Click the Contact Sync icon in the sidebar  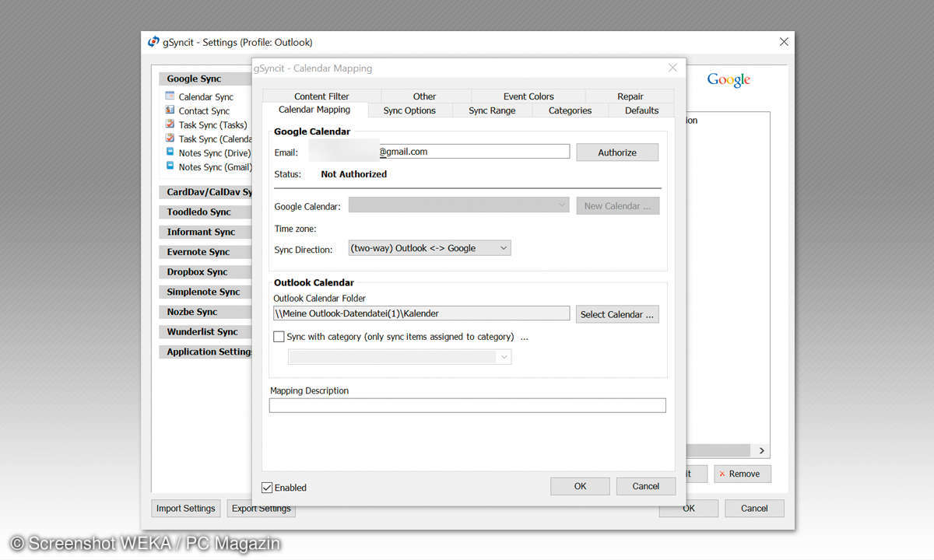[170, 110]
